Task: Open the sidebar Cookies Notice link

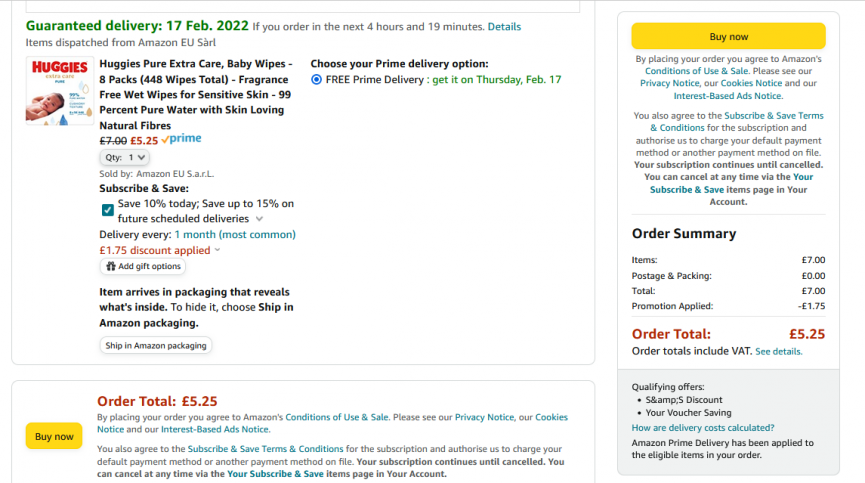Action: tap(751, 83)
